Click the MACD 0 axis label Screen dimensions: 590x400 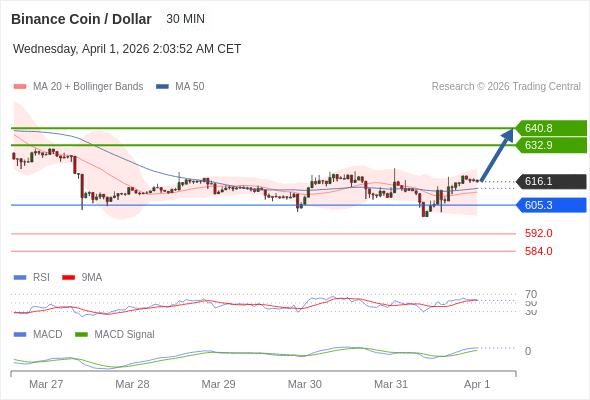point(528,351)
